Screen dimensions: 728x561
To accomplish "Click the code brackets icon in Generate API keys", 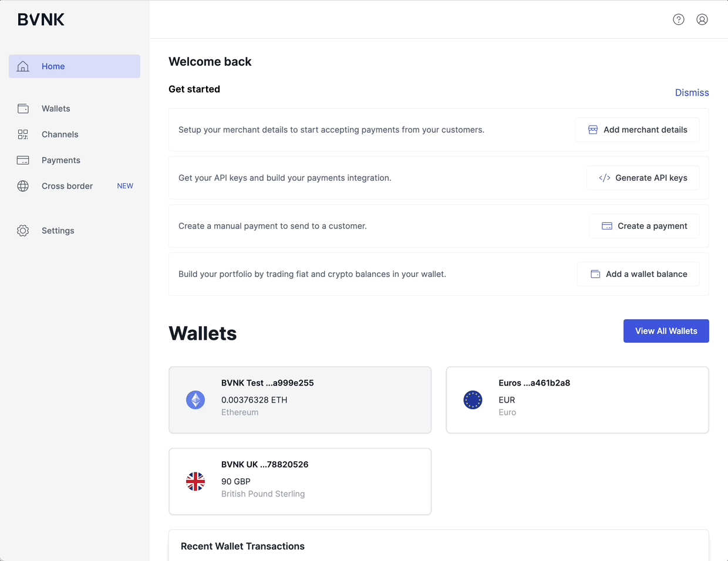I will (x=605, y=178).
